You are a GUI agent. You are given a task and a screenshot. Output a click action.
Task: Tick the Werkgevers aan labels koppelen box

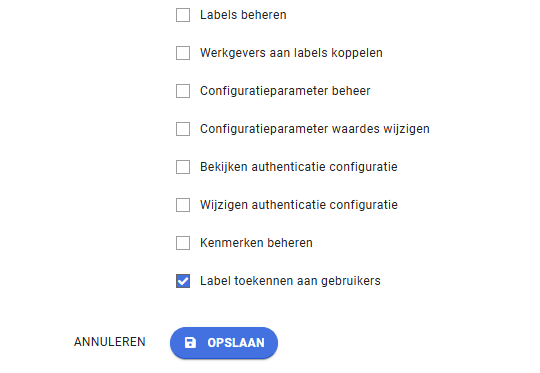(x=183, y=53)
